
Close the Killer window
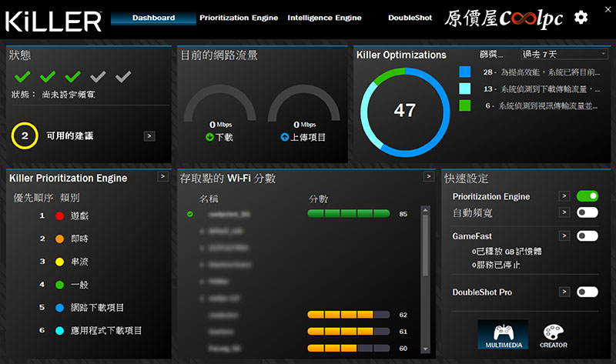[x=608, y=9]
